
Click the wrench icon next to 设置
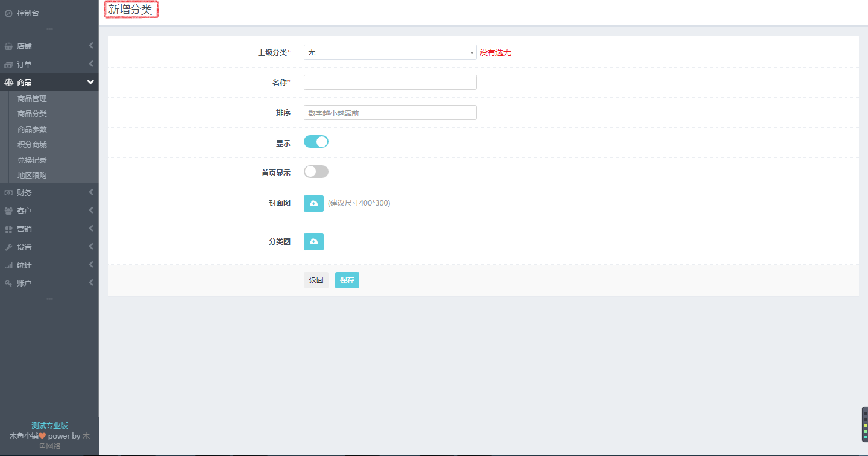click(8, 247)
